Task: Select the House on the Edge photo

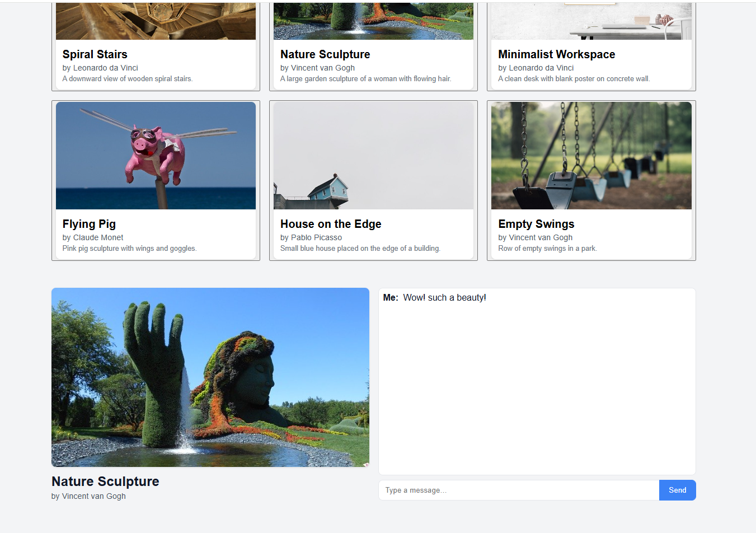Action: click(x=373, y=155)
